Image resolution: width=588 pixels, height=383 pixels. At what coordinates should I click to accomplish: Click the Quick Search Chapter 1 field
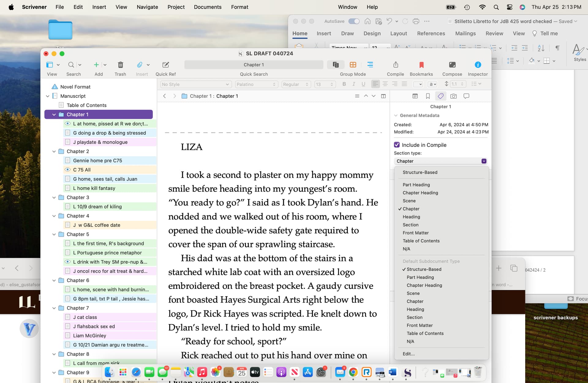[254, 65]
